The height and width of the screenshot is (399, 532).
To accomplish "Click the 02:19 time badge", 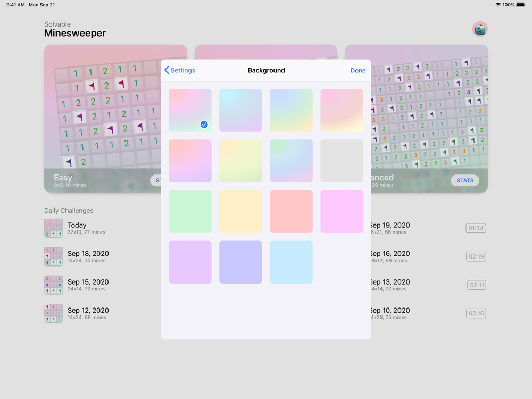I will [476, 257].
